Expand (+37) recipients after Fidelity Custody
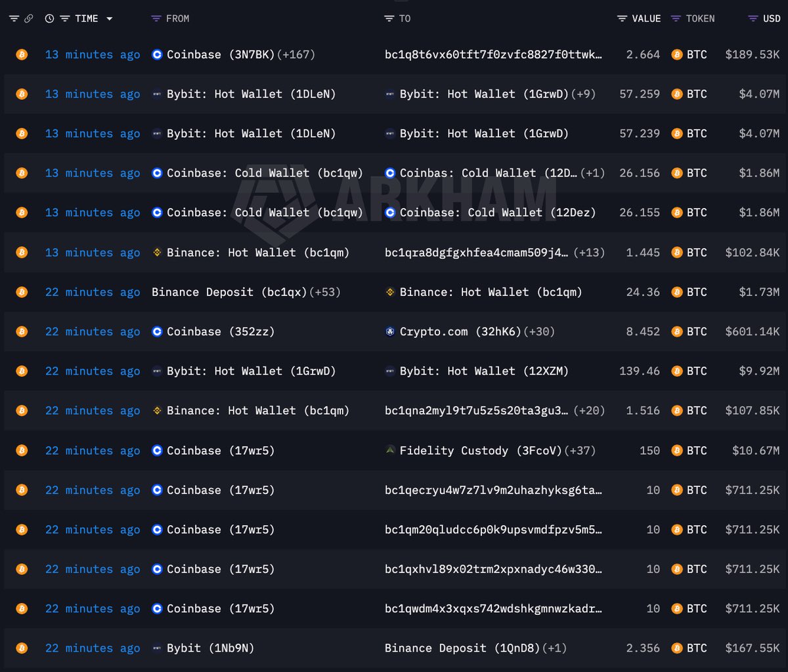The height and width of the screenshot is (672, 788). 579,450
